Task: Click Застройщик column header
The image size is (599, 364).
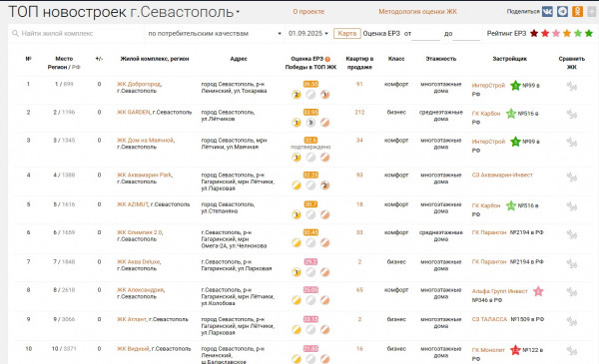Action: pos(509,59)
